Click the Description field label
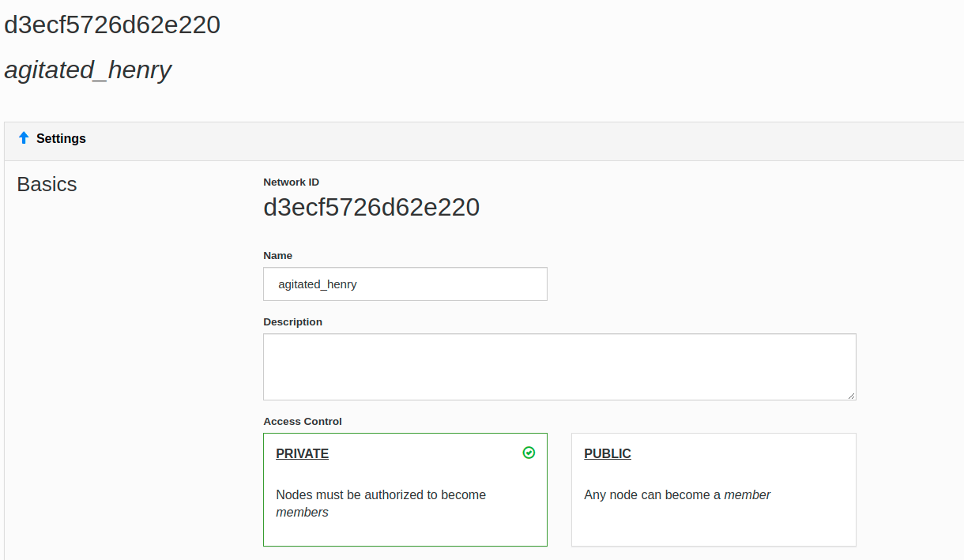 [292, 322]
